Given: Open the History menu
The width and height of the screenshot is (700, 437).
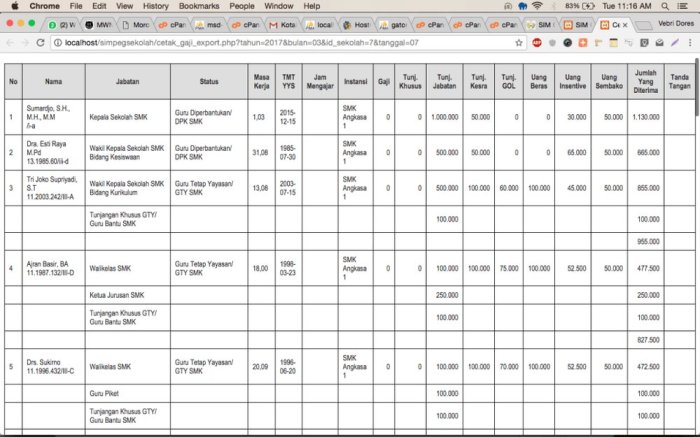Looking at the screenshot, I should point(155,6).
